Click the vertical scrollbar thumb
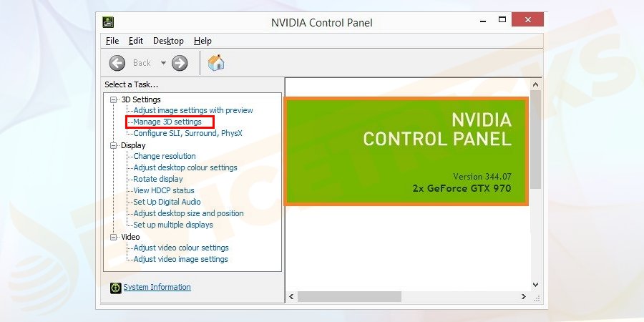 click(x=535, y=140)
